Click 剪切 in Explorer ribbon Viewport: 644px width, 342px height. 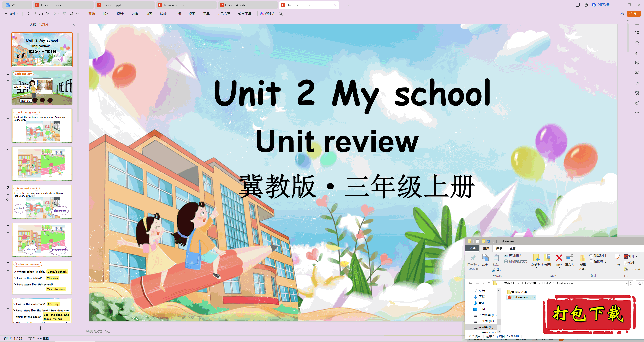click(497, 270)
